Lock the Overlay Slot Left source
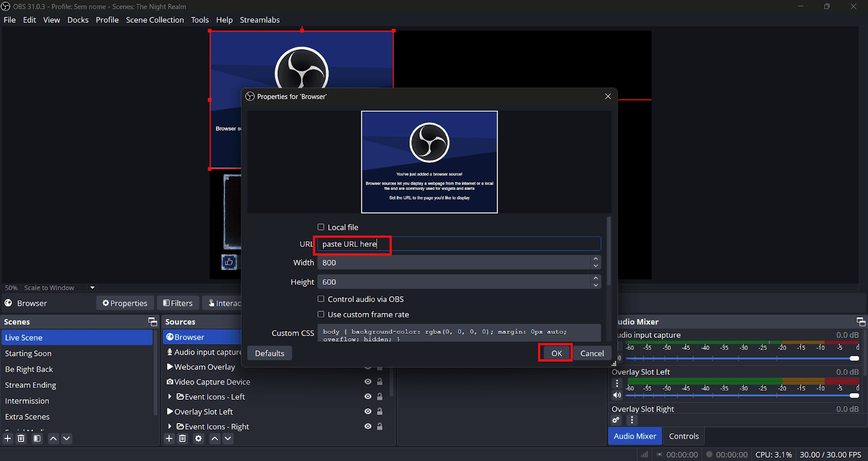 380,412
